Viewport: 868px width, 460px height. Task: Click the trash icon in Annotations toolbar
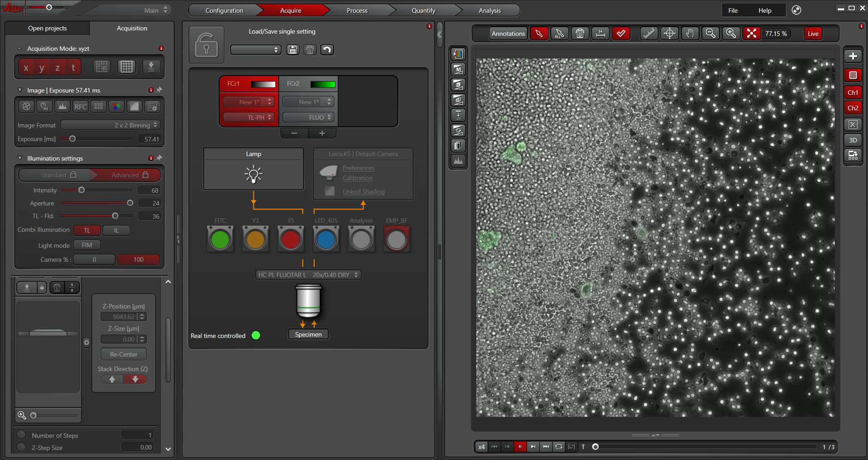(580, 34)
